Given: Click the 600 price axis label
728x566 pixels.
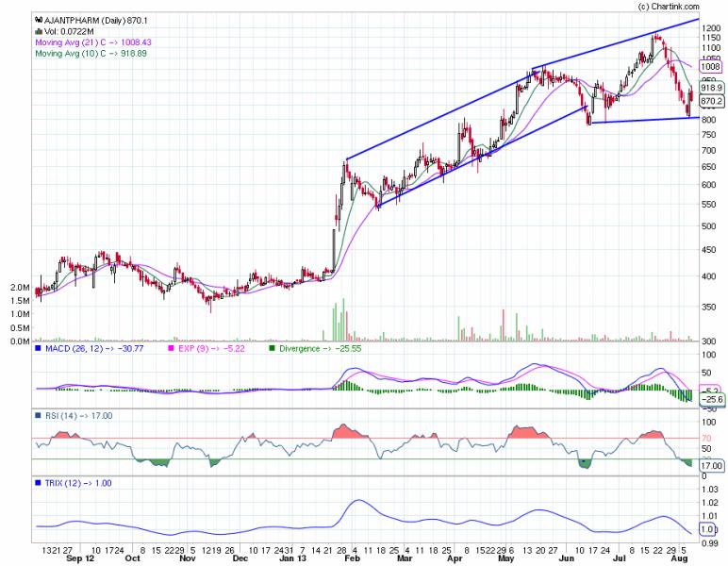Looking at the screenshot, I should click(x=708, y=185).
